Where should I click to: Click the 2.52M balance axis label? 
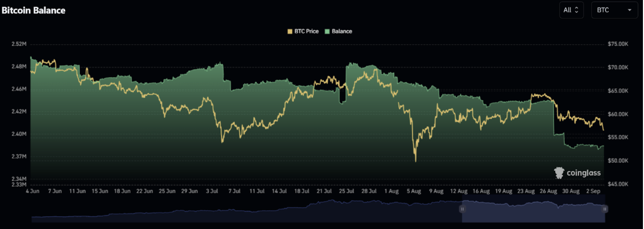point(19,44)
